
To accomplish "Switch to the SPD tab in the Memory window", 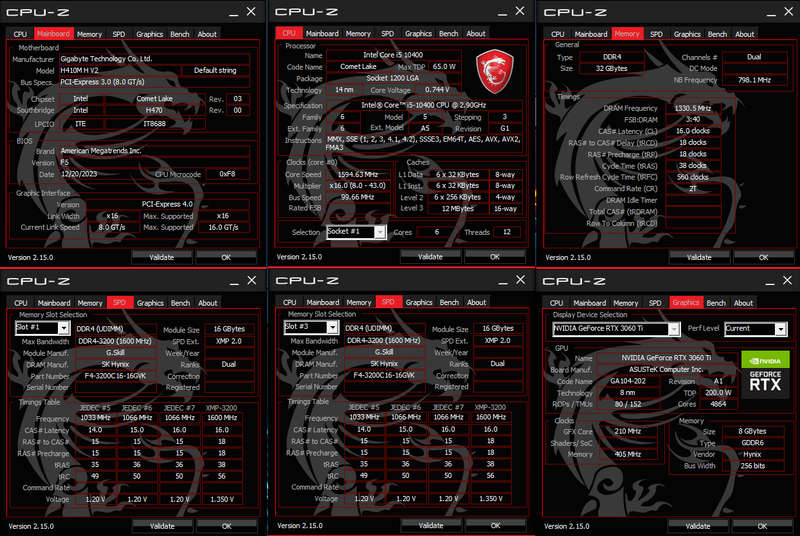I will (656, 34).
